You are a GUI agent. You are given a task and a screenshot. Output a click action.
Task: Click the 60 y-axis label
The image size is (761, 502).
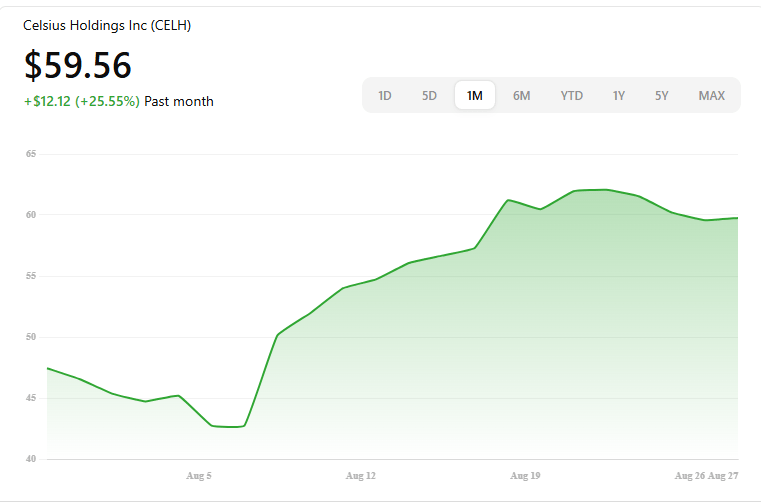click(31, 215)
